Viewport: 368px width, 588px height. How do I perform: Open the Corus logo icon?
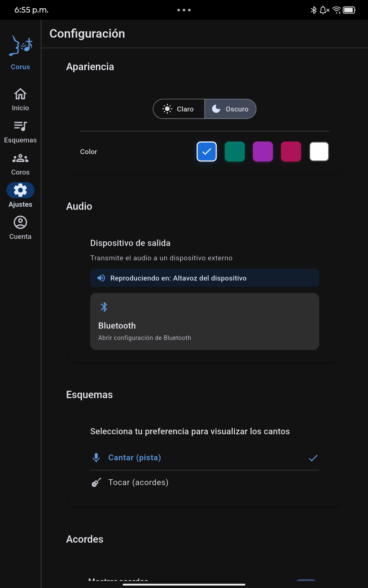click(21, 46)
